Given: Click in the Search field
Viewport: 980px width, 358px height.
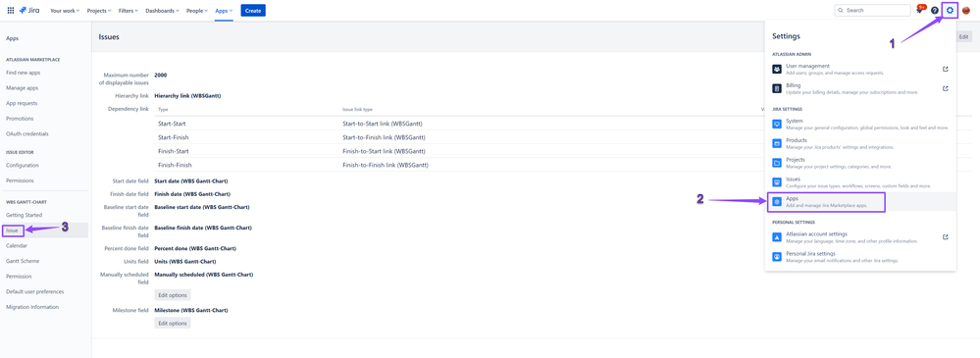Looking at the screenshot, I should click(x=872, y=11).
